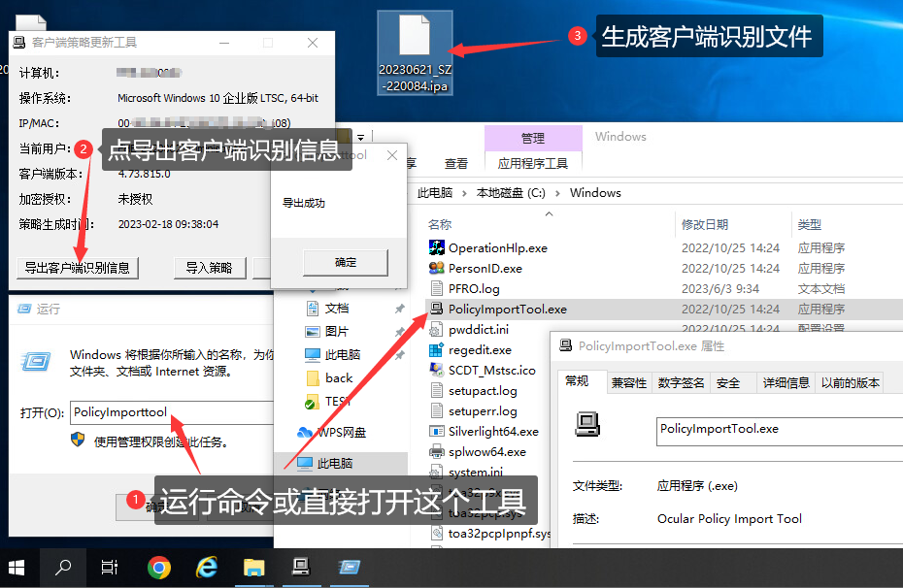
Task: Select the system.ini file name
Action: coord(477,473)
